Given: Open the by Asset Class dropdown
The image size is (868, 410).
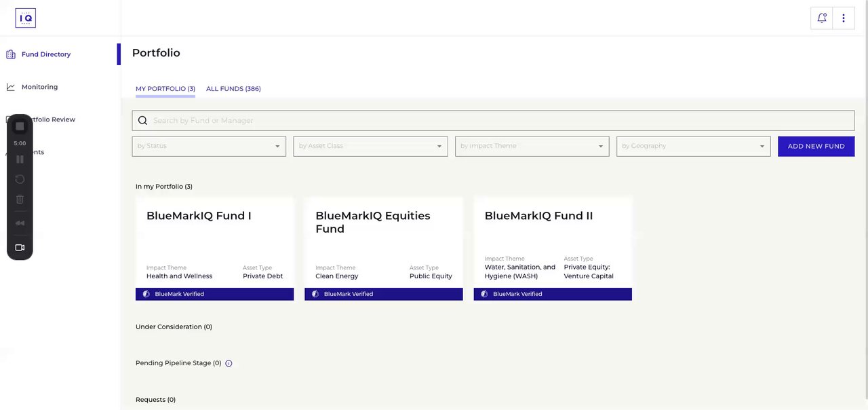Looking at the screenshot, I should (x=370, y=146).
